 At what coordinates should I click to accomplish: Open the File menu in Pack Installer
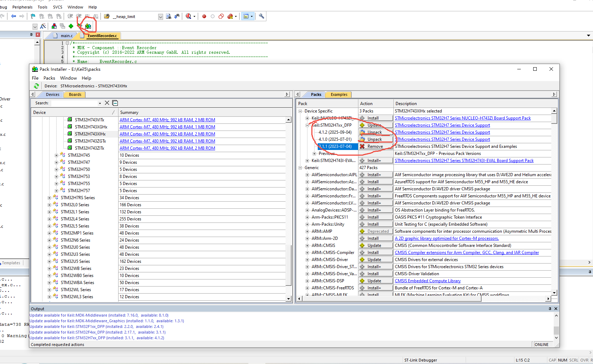(35, 78)
